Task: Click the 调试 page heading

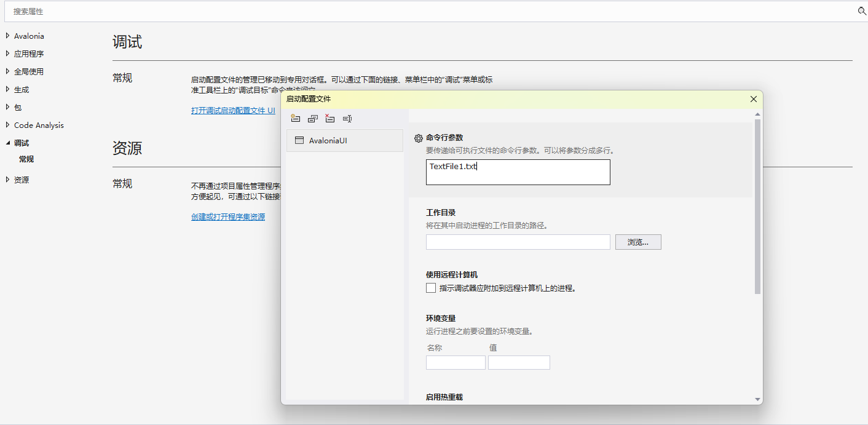Action: tap(127, 42)
